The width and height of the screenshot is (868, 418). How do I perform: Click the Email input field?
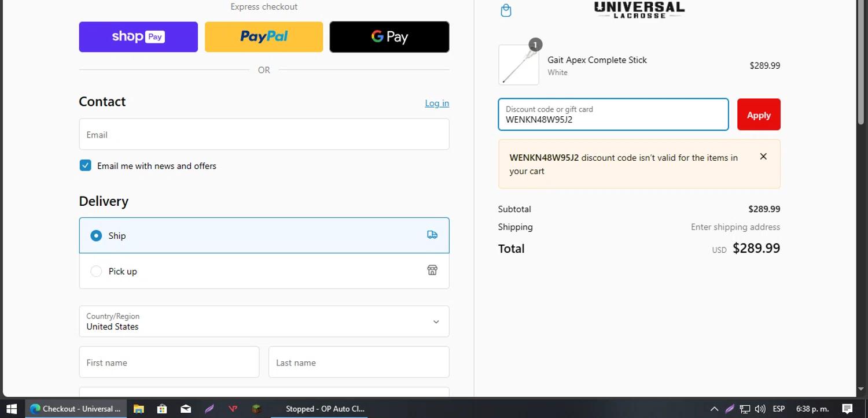tap(264, 135)
